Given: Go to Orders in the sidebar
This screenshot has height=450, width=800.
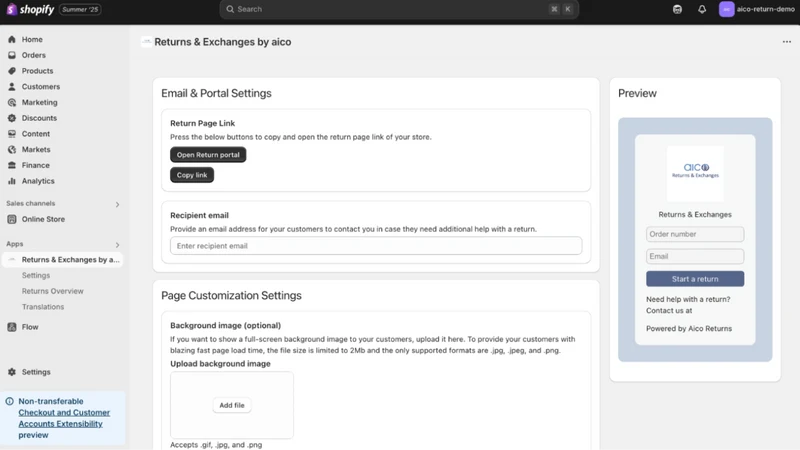Looking at the screenshot, I should click(x=34, y=55).
